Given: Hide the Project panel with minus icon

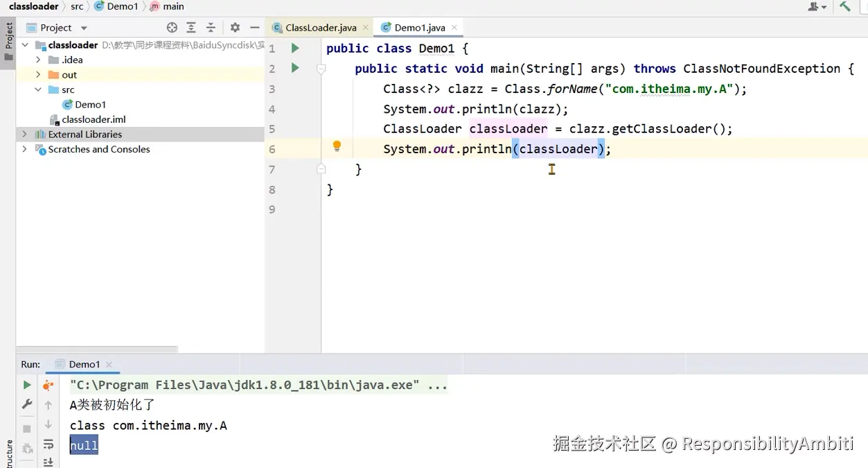Looking at the screenshot, I should point(255,28).
